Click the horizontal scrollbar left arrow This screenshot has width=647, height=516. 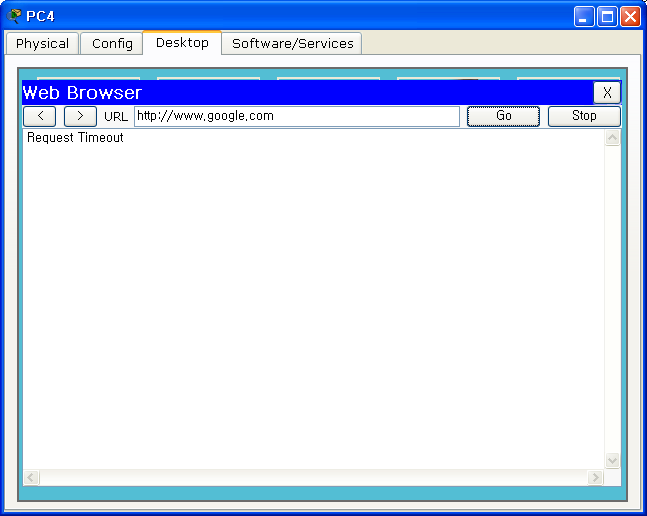(x=31, y=478)
